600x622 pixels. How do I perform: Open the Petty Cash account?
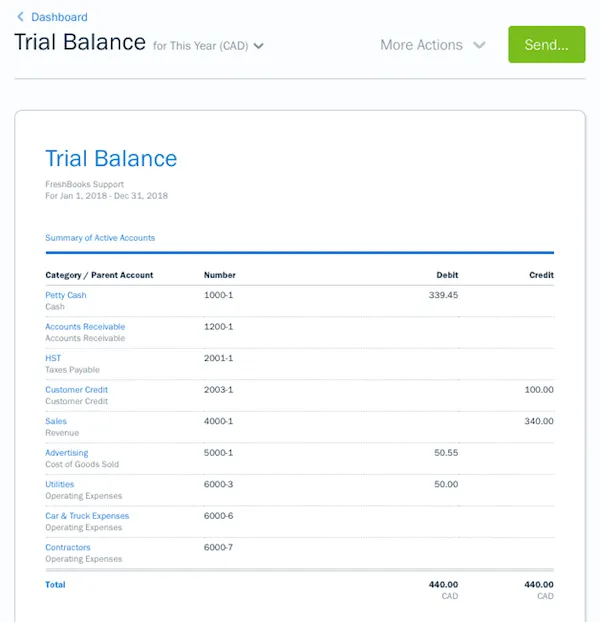point(66,295)
